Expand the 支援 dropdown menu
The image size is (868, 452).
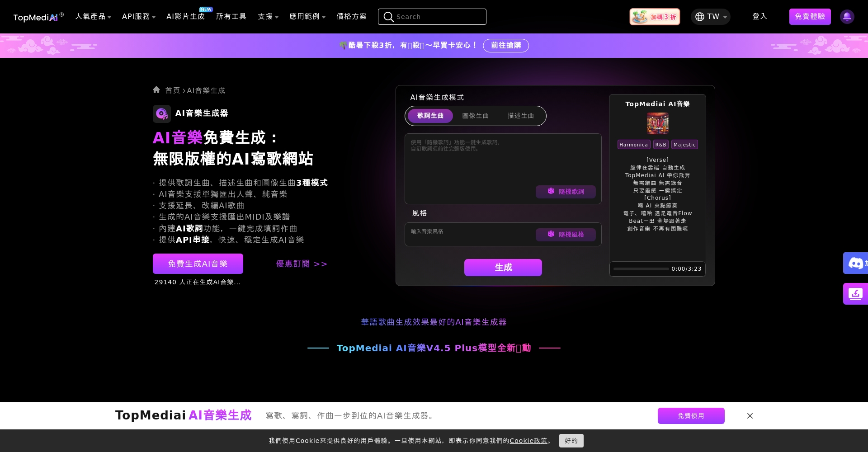tap(268, 16)
